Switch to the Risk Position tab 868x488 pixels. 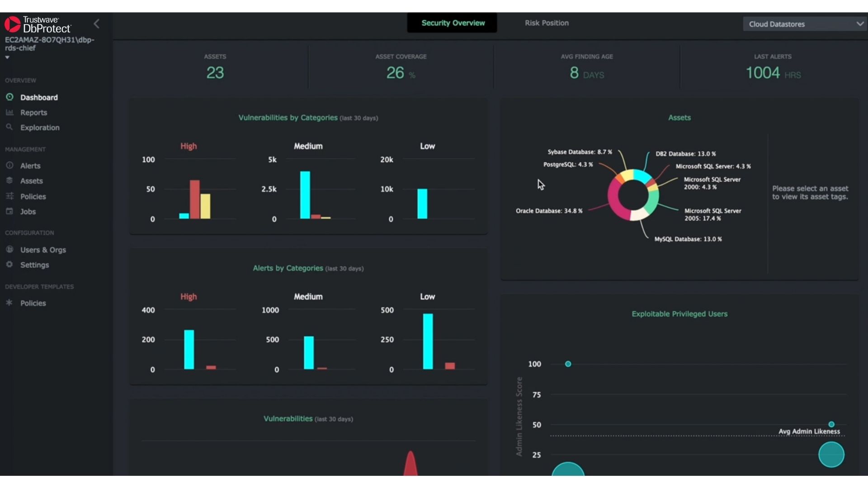[547, 23]
